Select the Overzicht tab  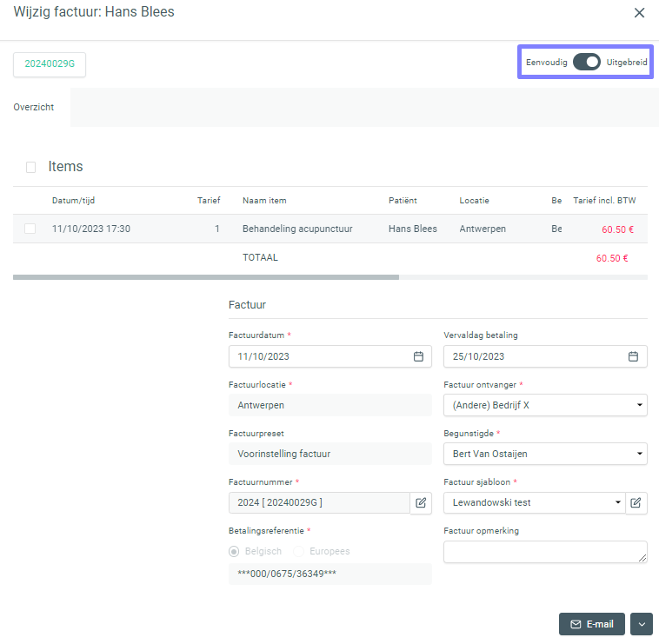point(34,107)
